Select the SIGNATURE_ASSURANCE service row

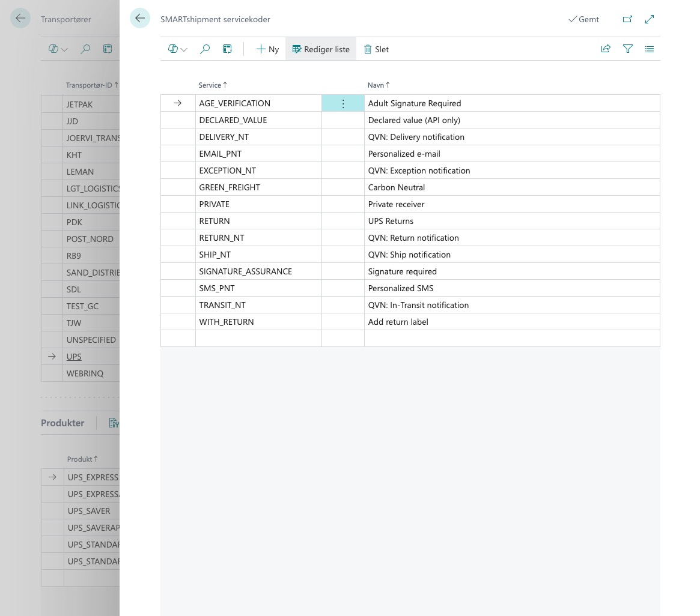click(x=245, y=271)
